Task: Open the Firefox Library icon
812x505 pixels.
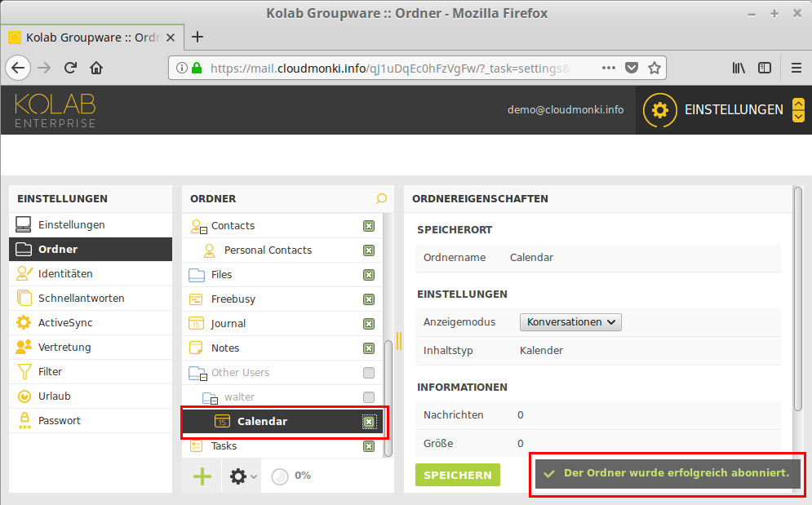Action: click(x=739, y=68)
